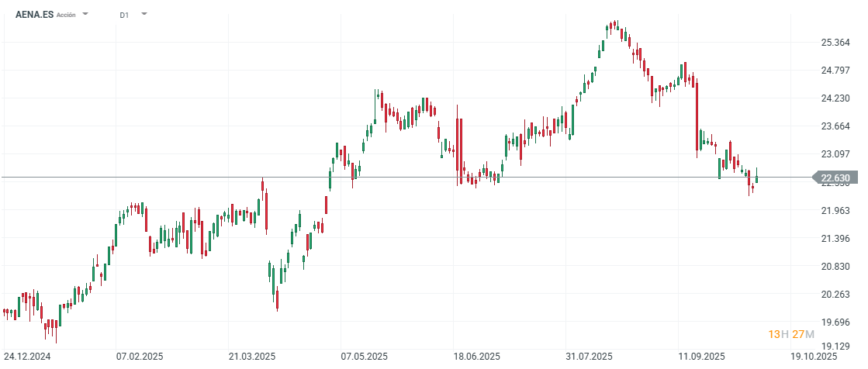Screen dimensions: 868x369
Task: Click the 11.09.2025 date axis label
Action: 701,357
